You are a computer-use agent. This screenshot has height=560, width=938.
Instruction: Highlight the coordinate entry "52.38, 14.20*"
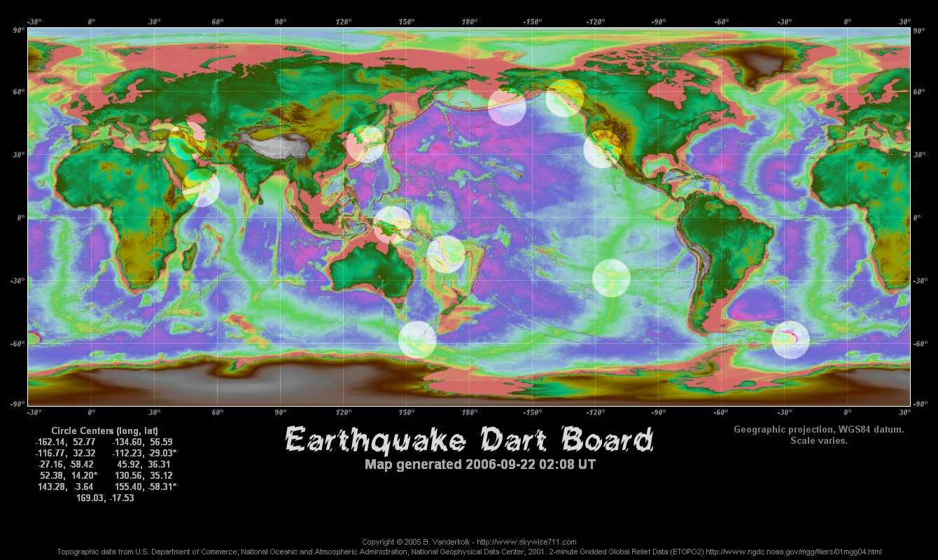click(69, 476)
